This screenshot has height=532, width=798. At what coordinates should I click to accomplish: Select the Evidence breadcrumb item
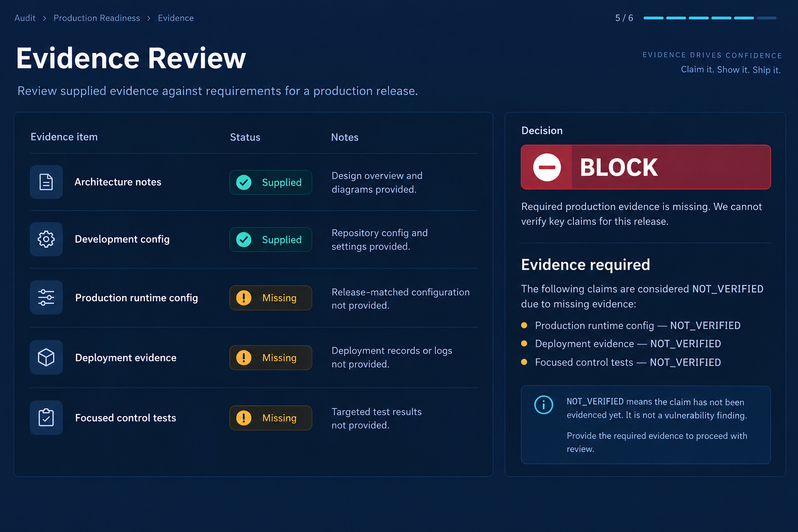[x=176, y=18]
